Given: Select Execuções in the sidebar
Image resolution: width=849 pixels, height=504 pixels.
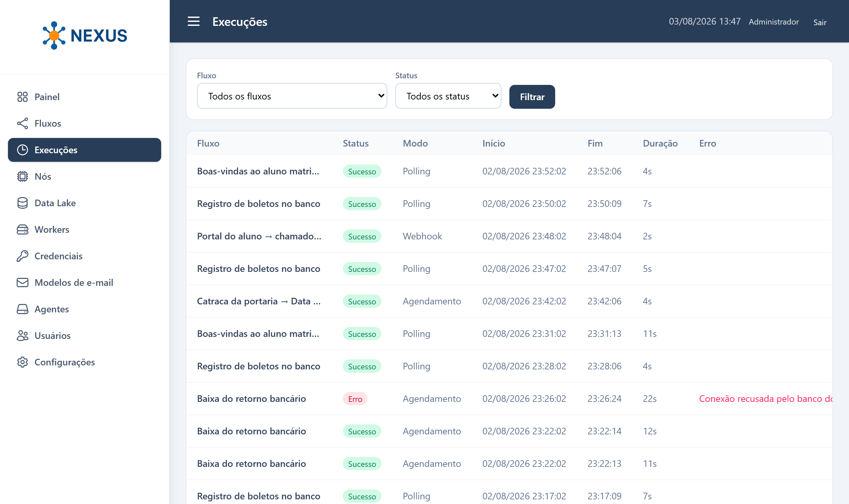Looking at the screenshot, I should pyautogui.click(x=85, y=150).
